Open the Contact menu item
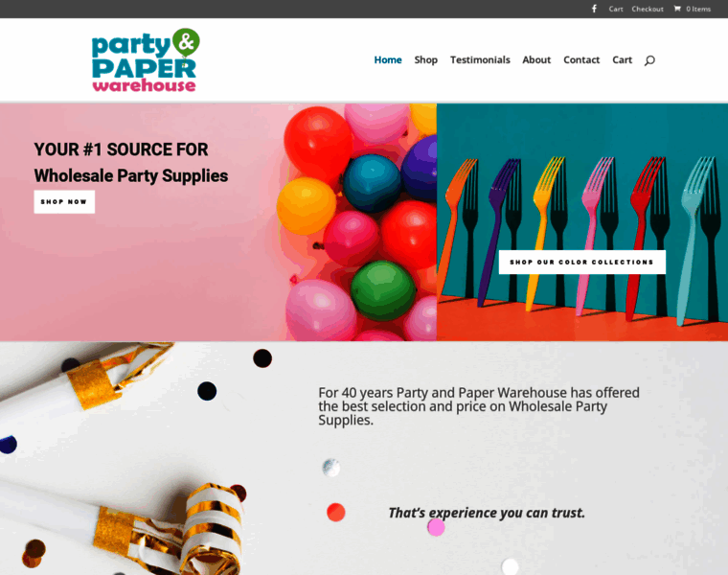This screenshot has height=575, width=728. [581, 60]
